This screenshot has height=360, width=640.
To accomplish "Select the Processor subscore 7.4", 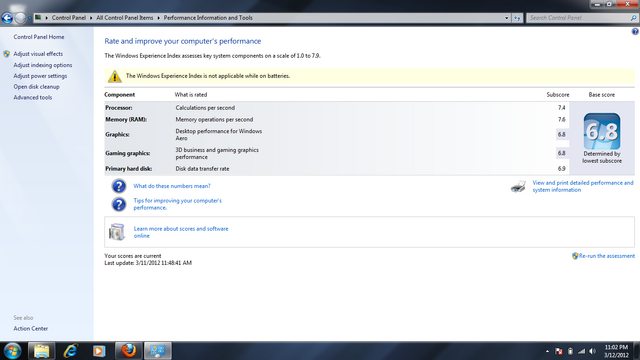I will click(562, 108).
